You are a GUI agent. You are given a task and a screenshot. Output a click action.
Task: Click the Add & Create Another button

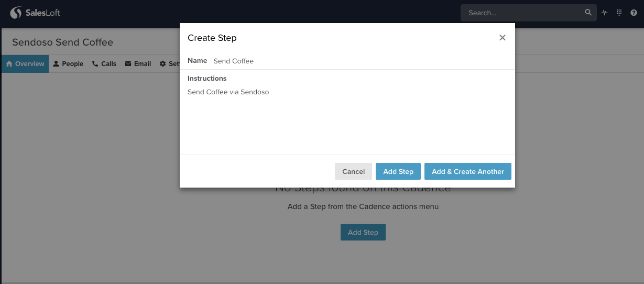point(467,171)
